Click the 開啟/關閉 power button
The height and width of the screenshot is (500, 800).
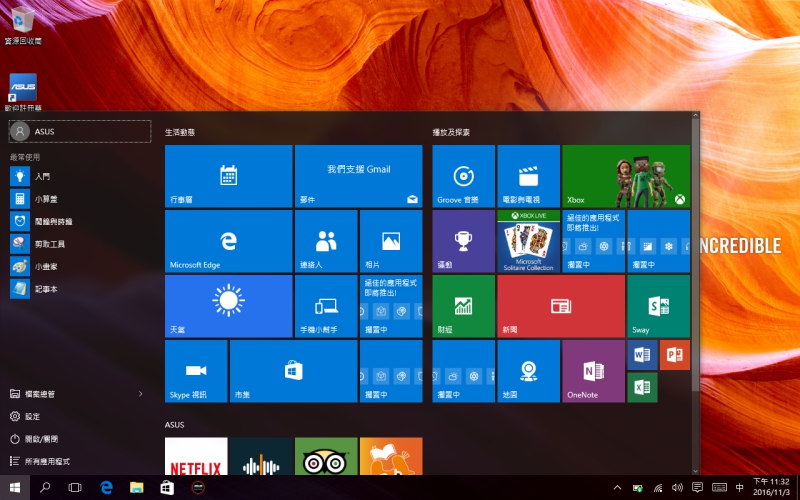click(40, 439)
